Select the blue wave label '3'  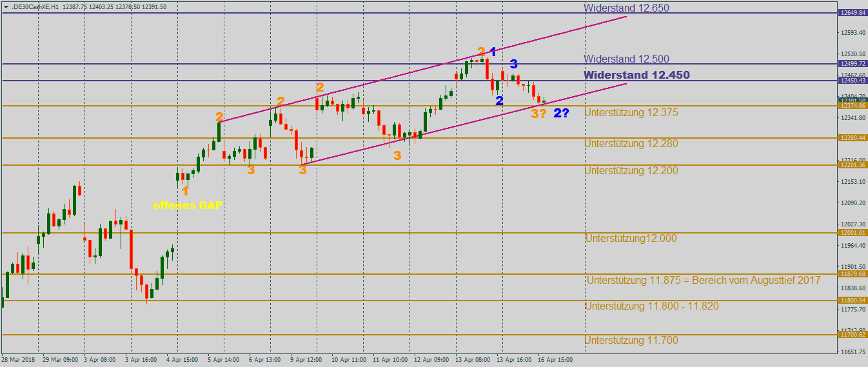[514, 64]
